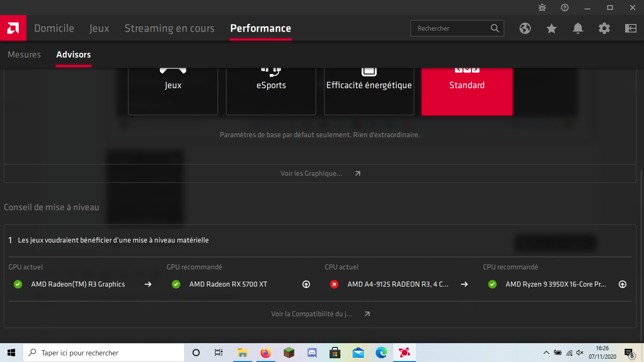Launch Microsoft Edge from taskbar
The image size is (644, 362).
[x=381, y=353]
